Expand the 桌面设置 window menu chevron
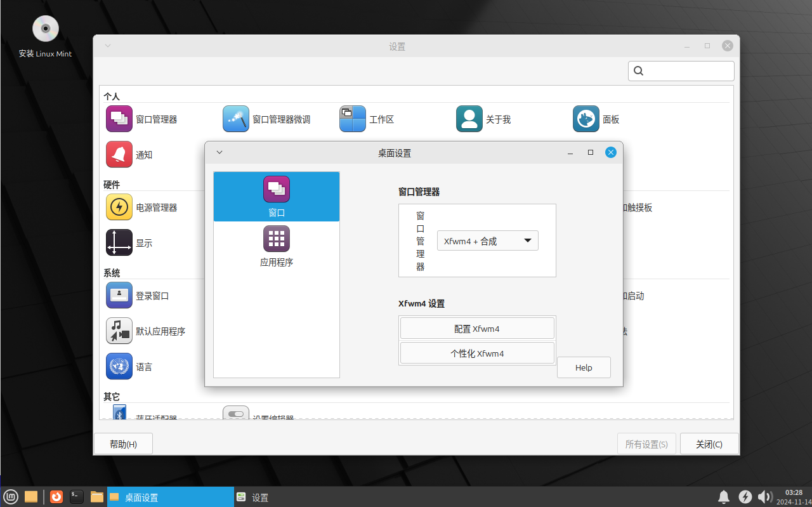 [x=219, y=152]
